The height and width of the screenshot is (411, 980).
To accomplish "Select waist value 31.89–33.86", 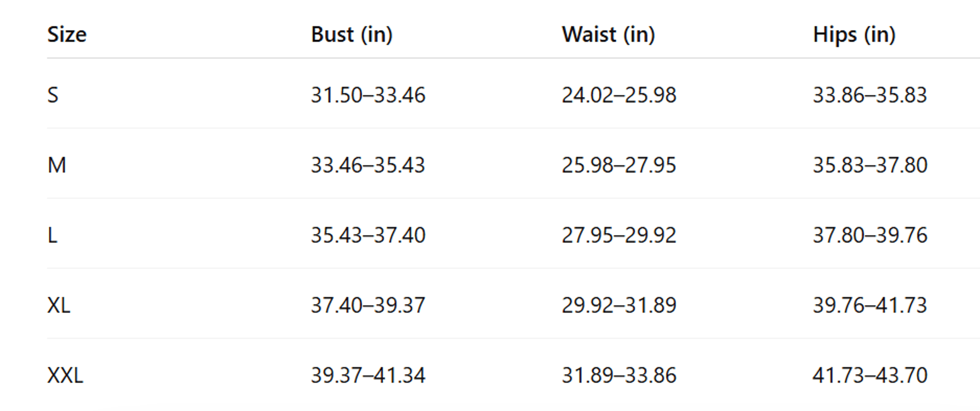I will 619,375.
